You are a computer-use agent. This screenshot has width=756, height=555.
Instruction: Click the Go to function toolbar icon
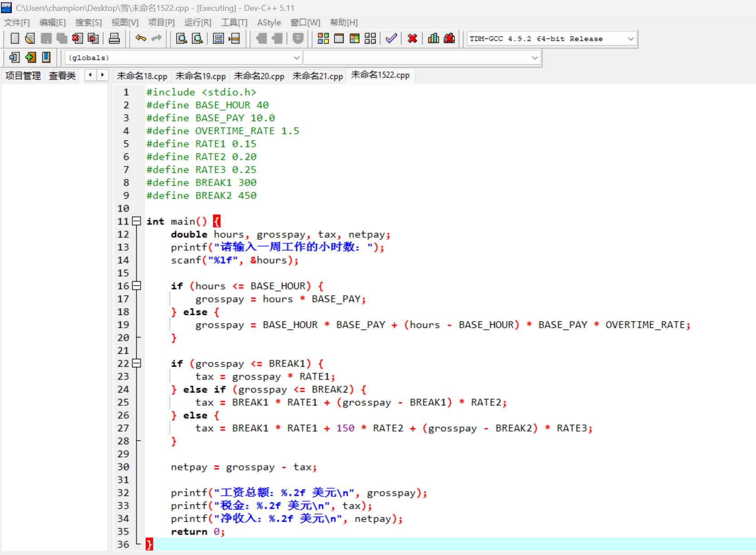tap(218, 39)
